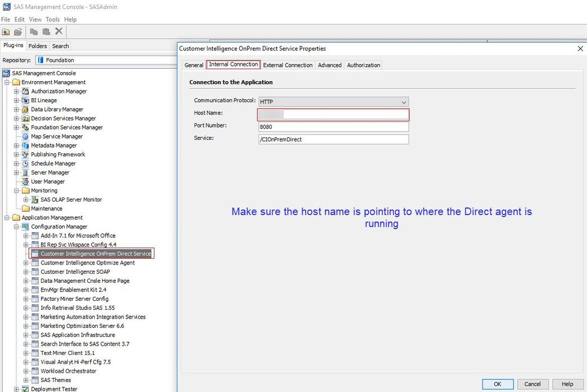587x392 pixels.
Task: Select Marketing Optimization Server 6.6
Action: coord(82,326)
